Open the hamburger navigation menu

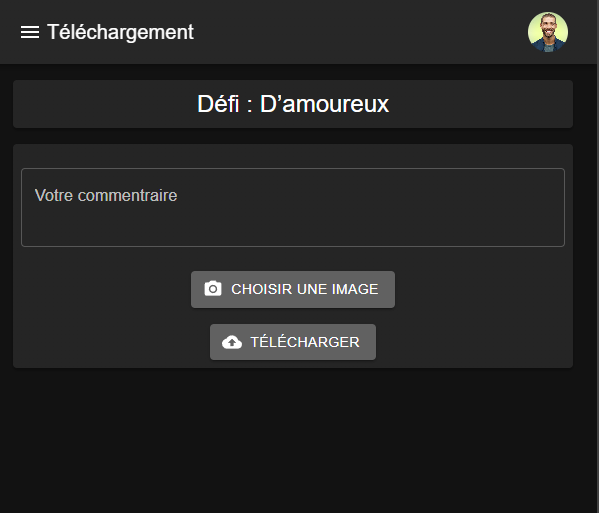coord(30,32)
